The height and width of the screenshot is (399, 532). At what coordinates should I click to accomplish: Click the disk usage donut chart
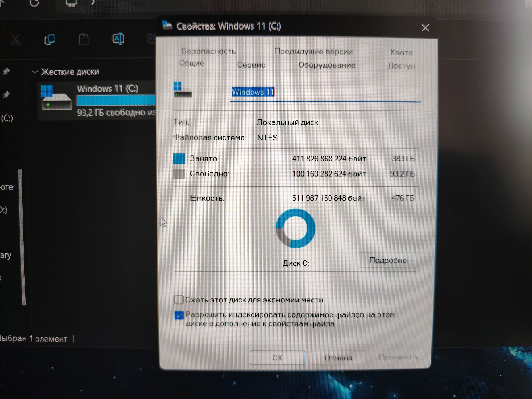point(295,228)
